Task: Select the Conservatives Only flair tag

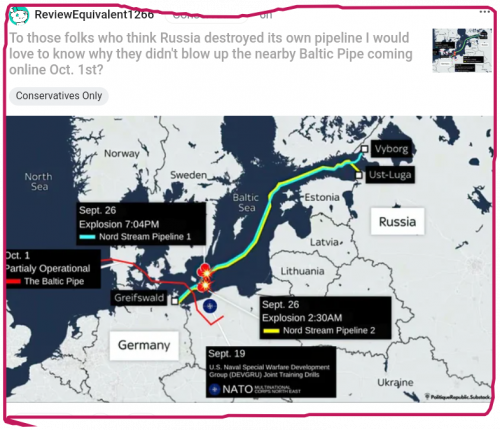Action: [x=59, y=96]
